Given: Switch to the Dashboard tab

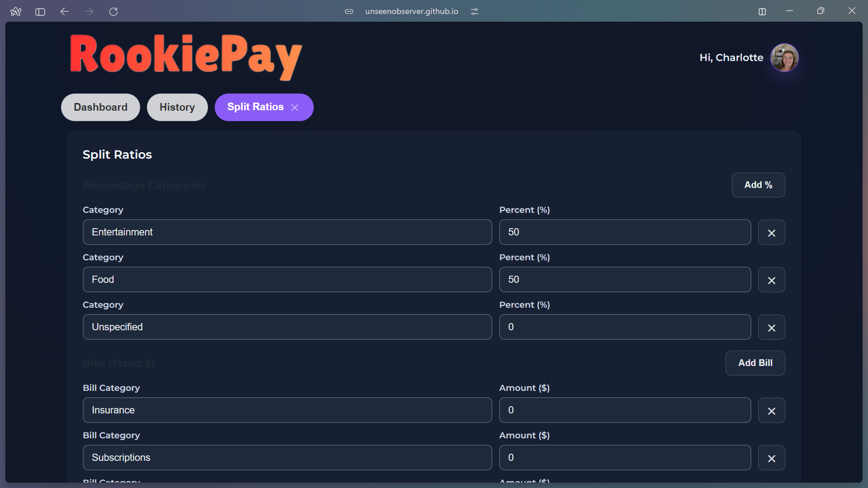Looking at the screenshot, I should [x=100, y=107].
